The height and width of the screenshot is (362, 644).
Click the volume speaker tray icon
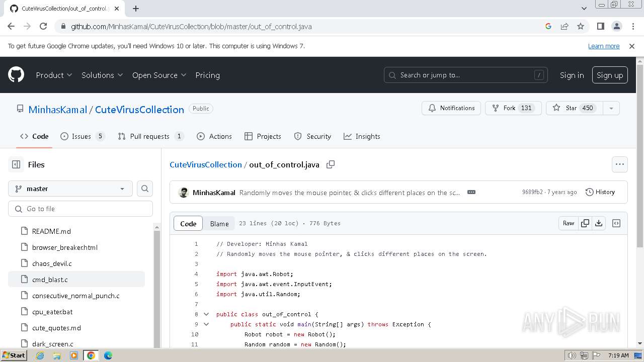click(572, 355)
